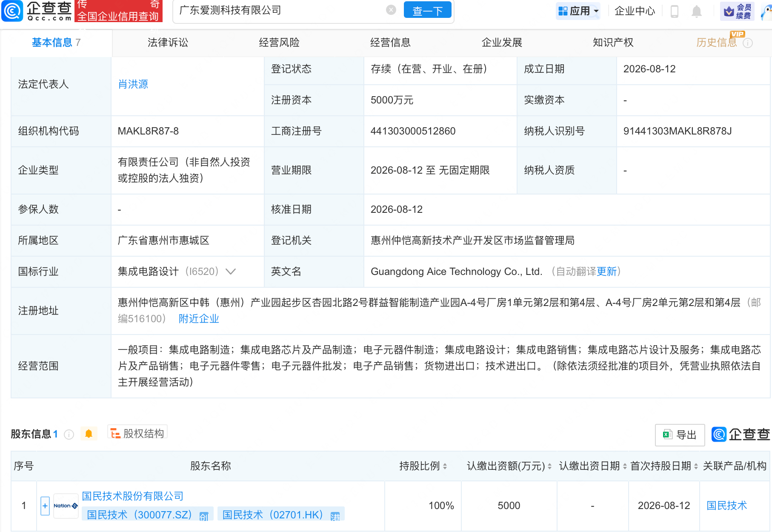Go to the 经营风险 tab
The image size is (772, 532).
pos(279,43)
